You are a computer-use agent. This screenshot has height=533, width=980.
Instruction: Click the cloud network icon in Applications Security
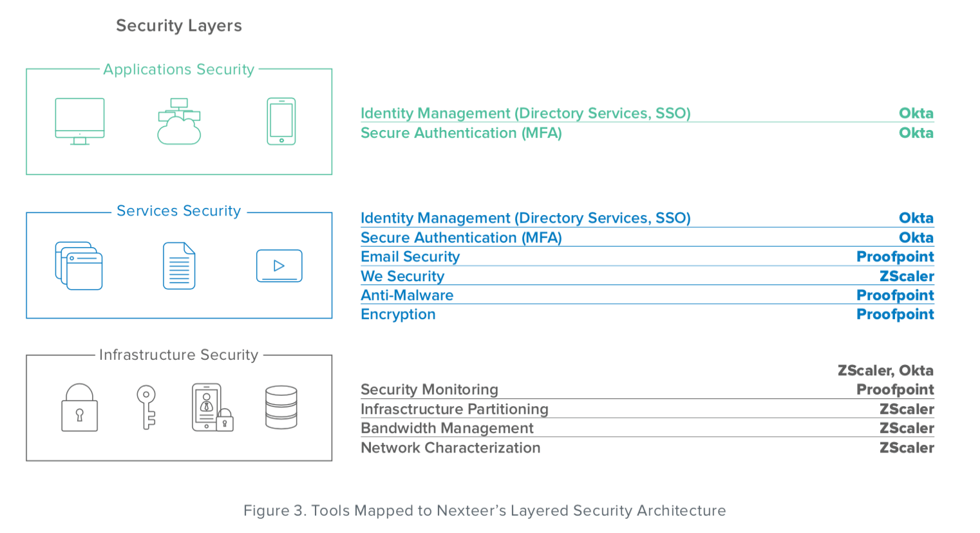pyautogui.click(x=179, y=121)
